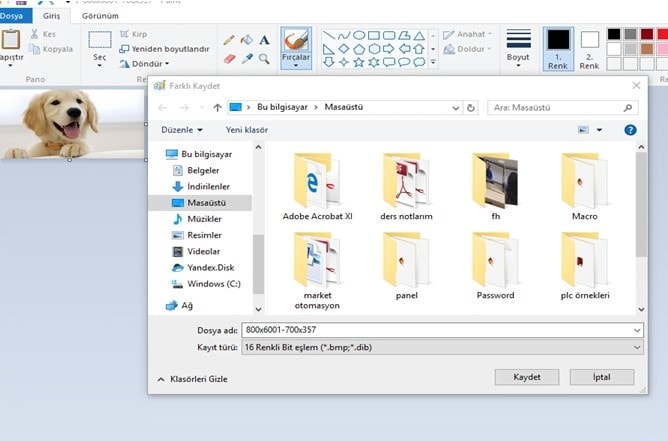The width and height of the screenshot is (668, 441).
Task: Click the Kaydet button
Action: coord(527,377)
